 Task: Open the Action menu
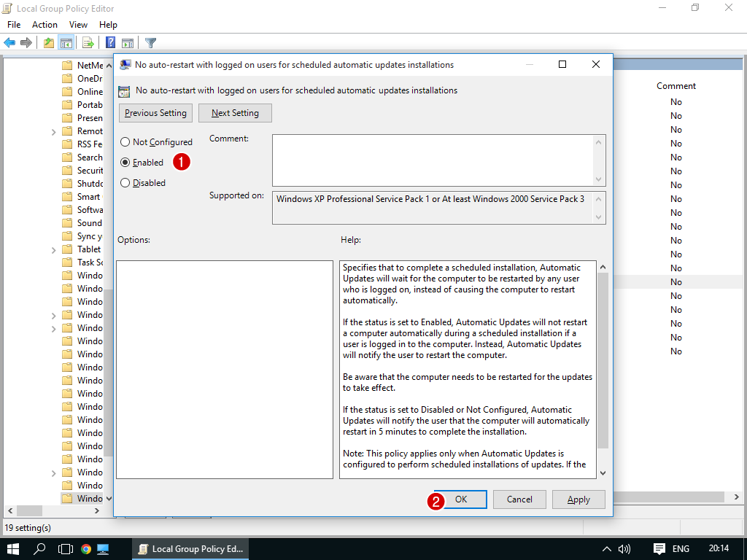tap(44, 25)
